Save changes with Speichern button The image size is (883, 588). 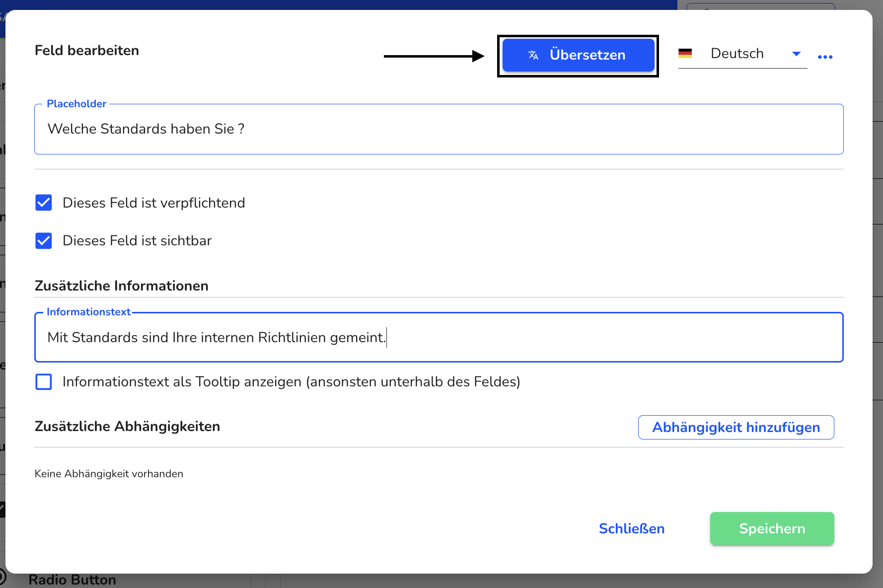772,528
